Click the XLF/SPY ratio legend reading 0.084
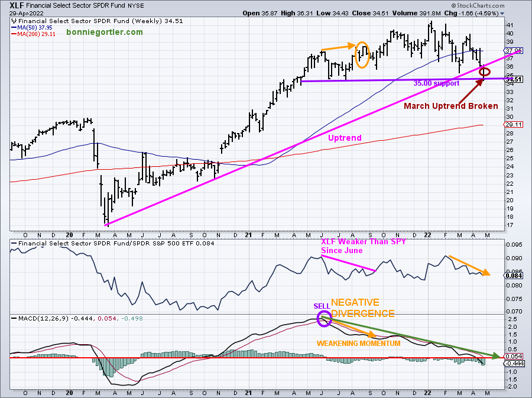Screen dimensions: 532x398 116,243
